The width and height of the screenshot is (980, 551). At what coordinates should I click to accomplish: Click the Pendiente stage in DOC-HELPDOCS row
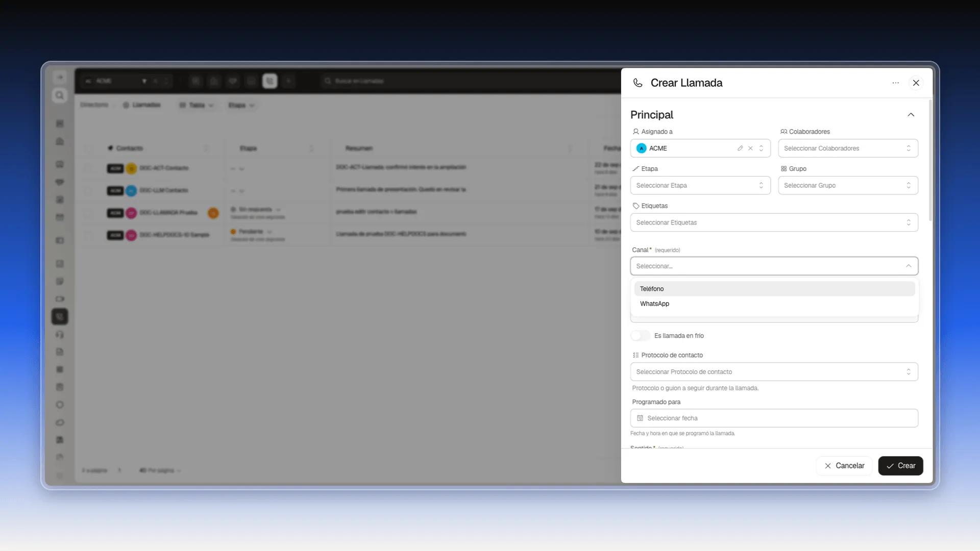251,232
